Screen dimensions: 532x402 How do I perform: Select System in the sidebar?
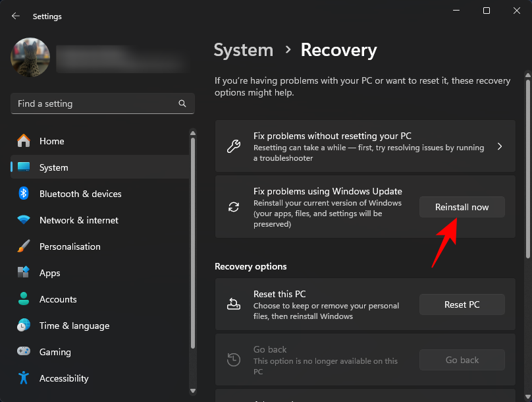[x=100, y=167]
